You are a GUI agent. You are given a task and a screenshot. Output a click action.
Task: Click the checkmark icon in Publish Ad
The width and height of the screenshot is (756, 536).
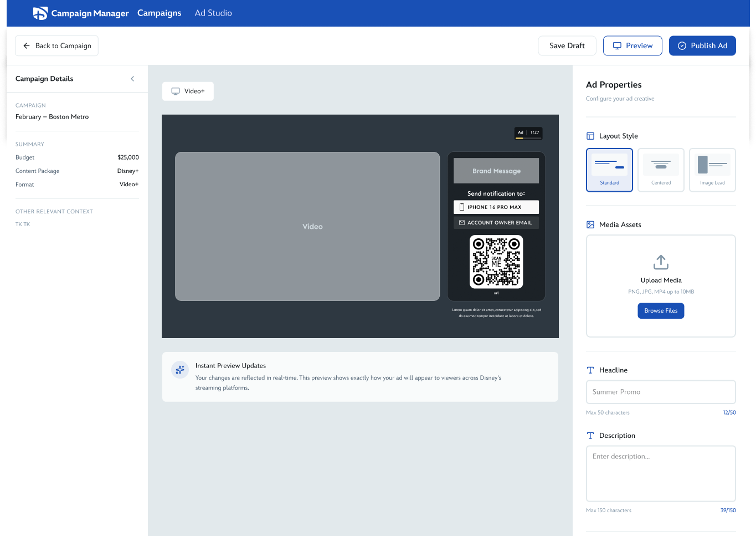pos(682,46)
